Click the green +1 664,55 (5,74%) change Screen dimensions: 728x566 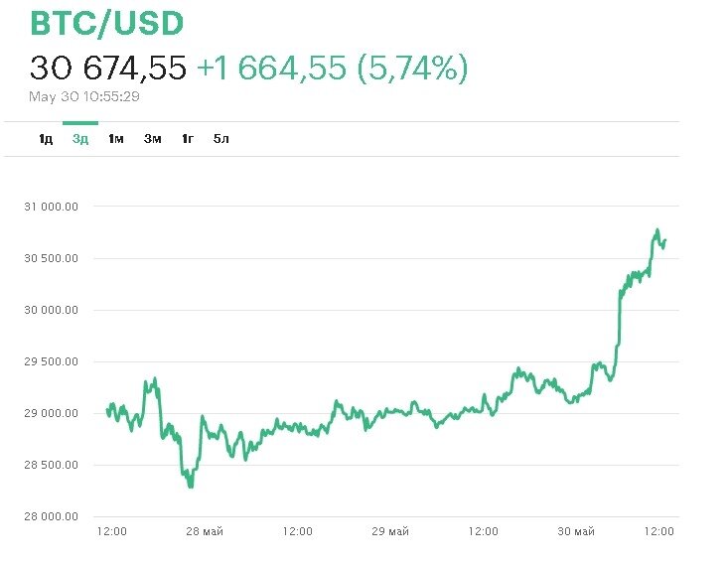pos(332,68)
